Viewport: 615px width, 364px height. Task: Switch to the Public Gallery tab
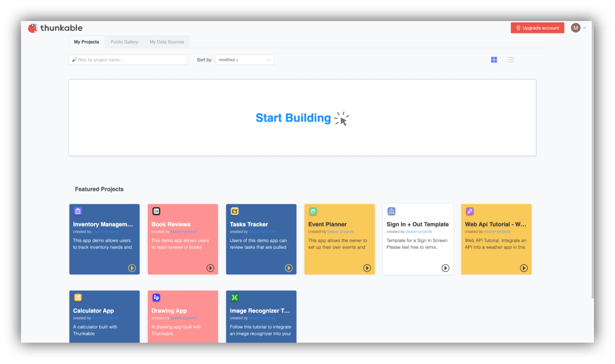tap(125, 42)
